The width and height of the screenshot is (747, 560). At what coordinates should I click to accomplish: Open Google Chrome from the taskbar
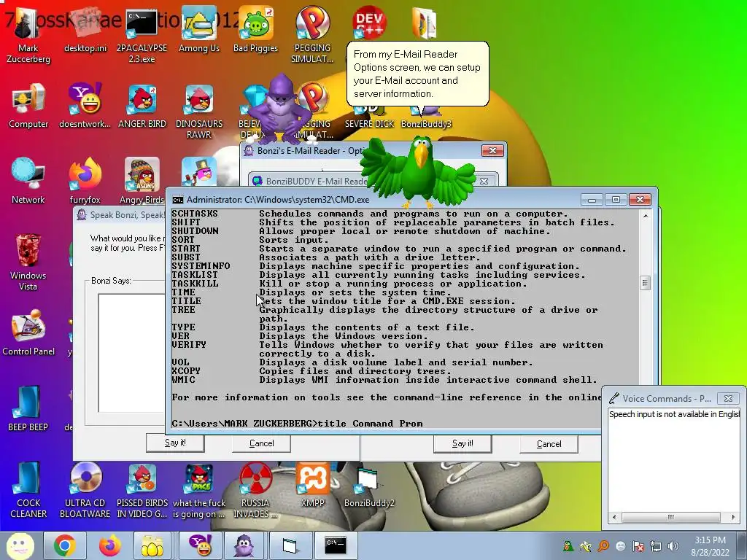(x=65, y=545)
